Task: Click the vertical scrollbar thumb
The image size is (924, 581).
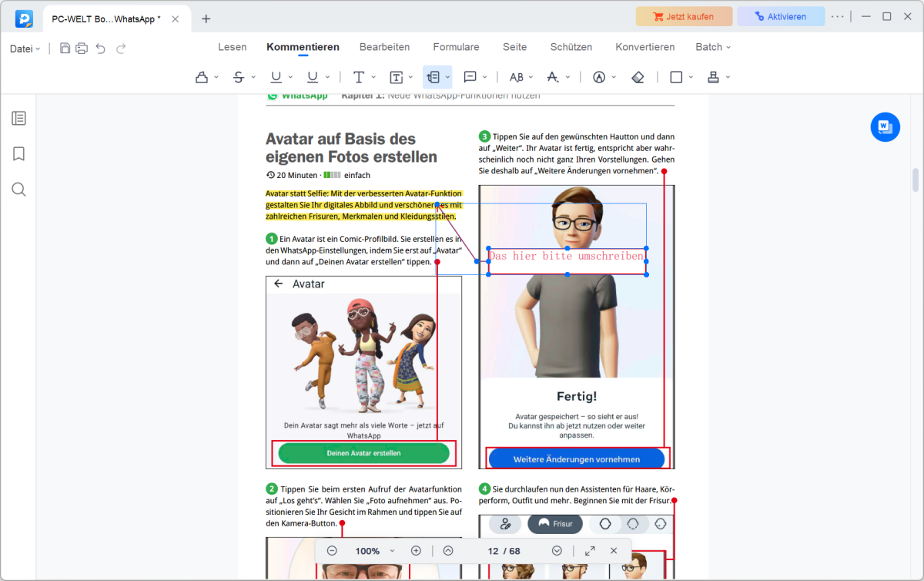Action: click(916, 180)
